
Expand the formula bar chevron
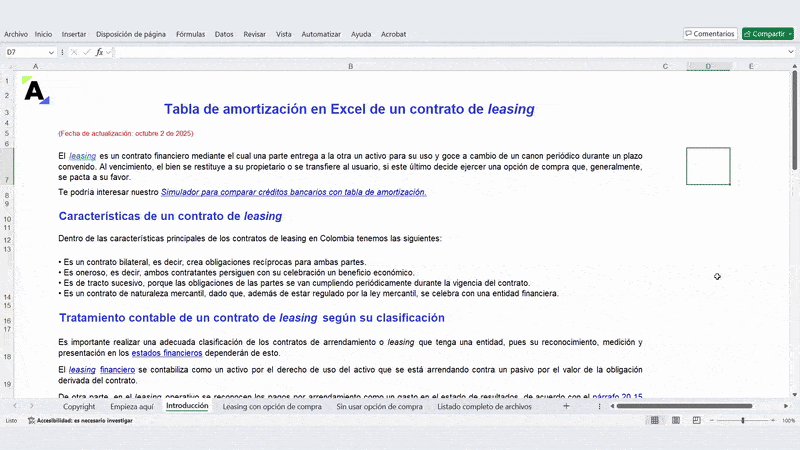coord(790,52)
